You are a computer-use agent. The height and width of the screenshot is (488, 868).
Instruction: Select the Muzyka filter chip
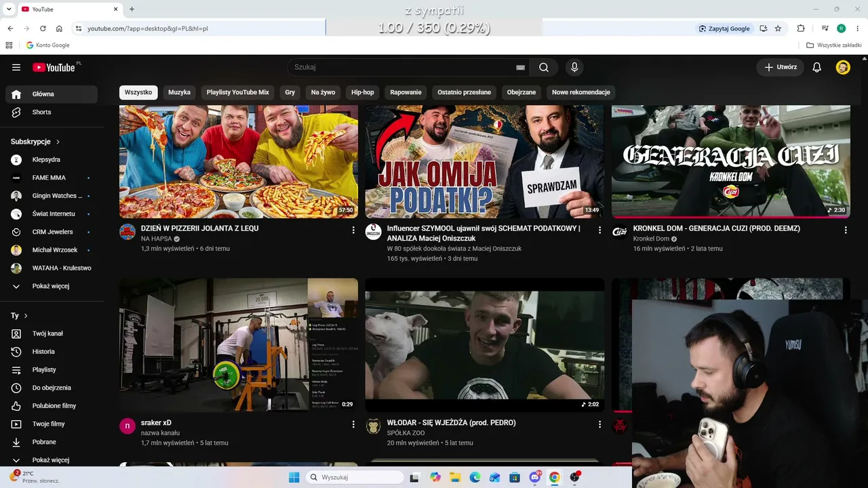180,92
